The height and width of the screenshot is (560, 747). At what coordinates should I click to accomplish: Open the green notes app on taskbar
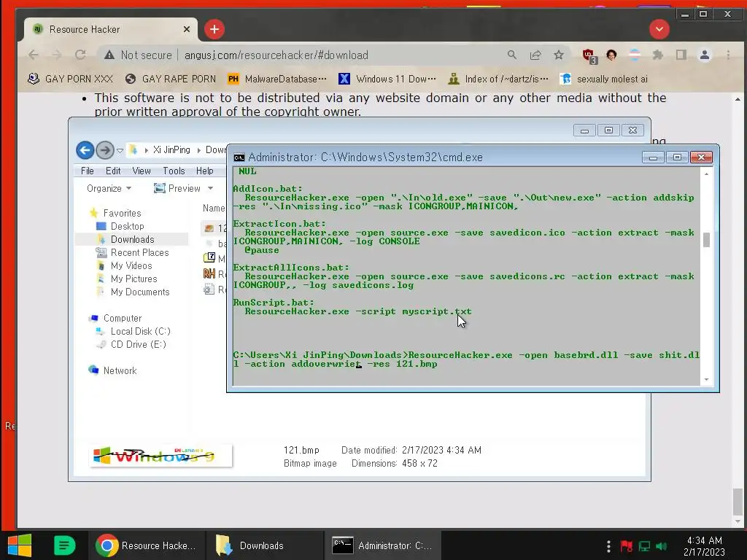tap(64, 545)
